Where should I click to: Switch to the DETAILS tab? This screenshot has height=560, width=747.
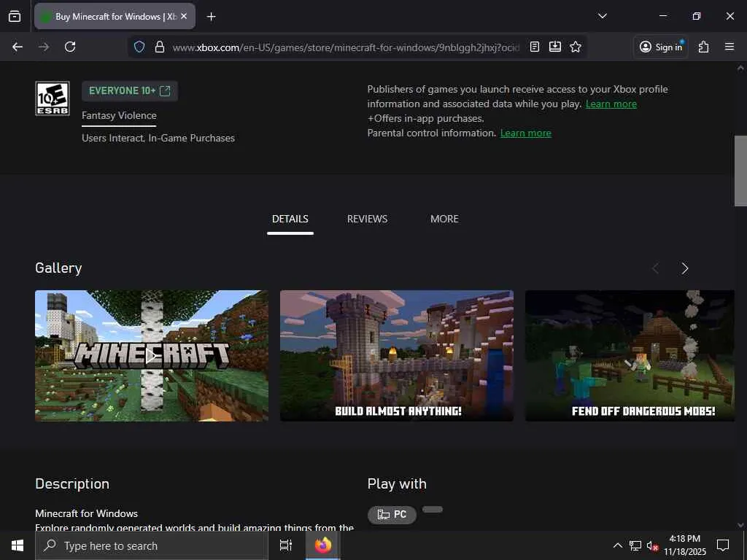[x=290, y=219]
